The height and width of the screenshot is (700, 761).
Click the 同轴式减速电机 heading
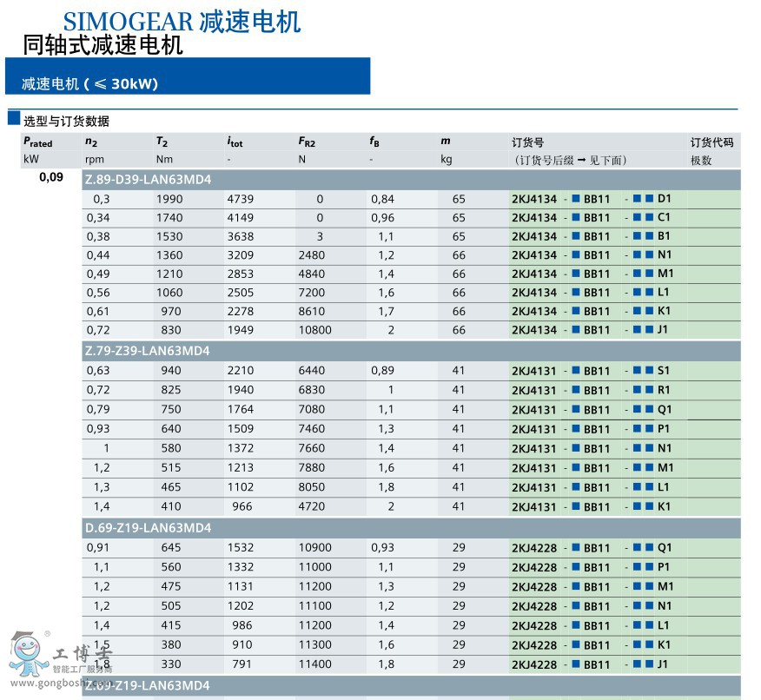[x=103, y=45]
